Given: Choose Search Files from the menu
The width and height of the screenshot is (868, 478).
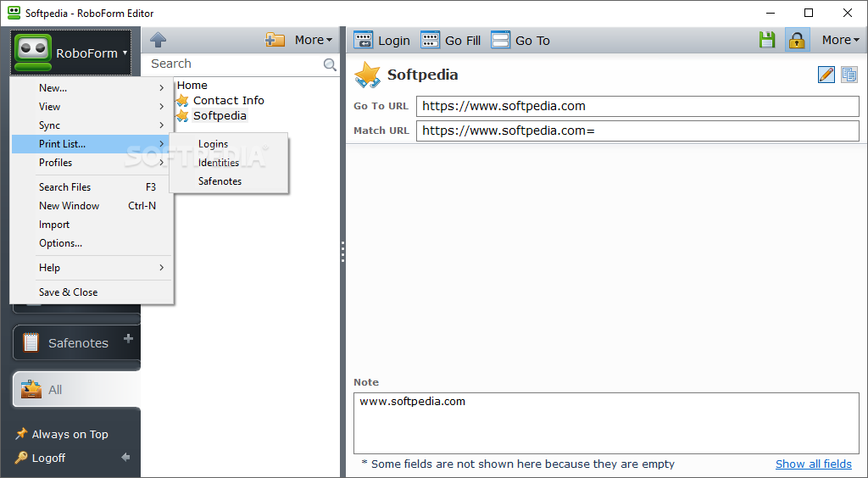Looking at the screenshot, I should (92, 187).
